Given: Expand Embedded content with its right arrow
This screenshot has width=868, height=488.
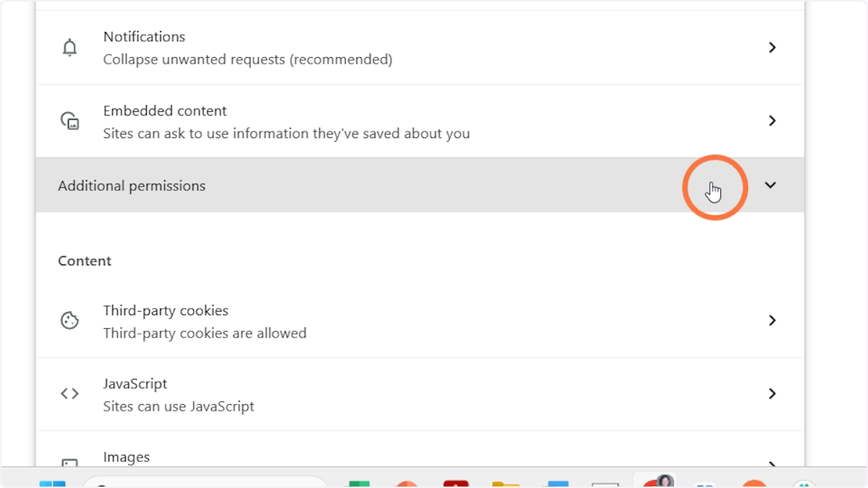Looking at the screenshot, I should coord(772,121).
